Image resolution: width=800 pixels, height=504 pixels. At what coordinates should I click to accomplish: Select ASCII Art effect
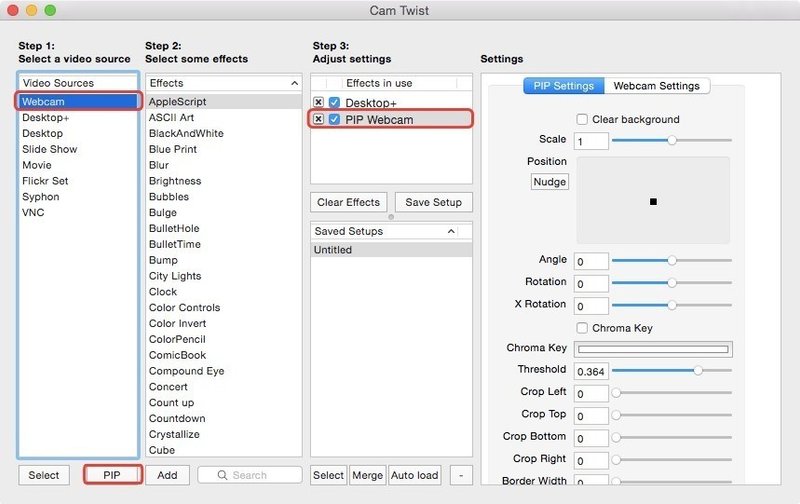click(224, 117)
